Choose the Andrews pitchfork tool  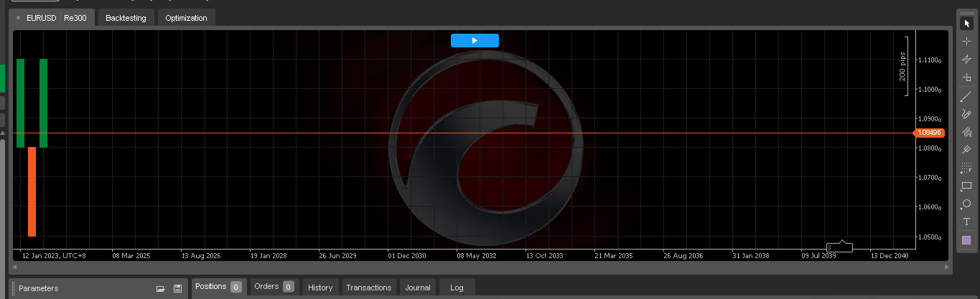pyautogui.click(x=966, y=150)
